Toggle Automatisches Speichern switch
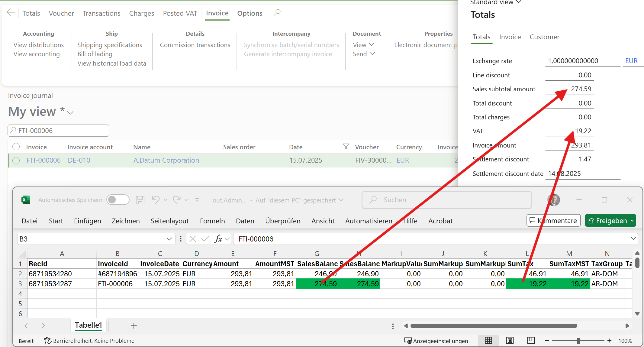 tap(118, 200)
